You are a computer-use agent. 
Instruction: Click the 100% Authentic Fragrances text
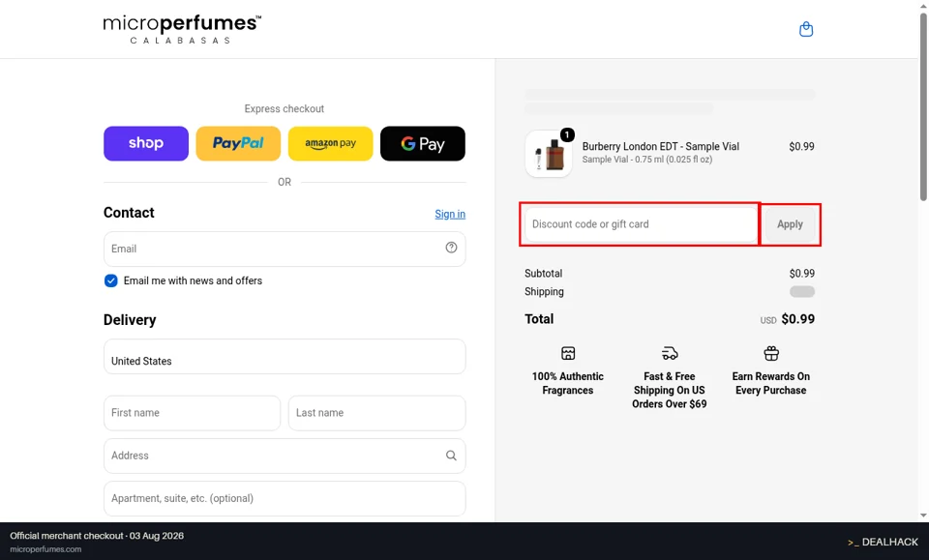tap(568, 383)
